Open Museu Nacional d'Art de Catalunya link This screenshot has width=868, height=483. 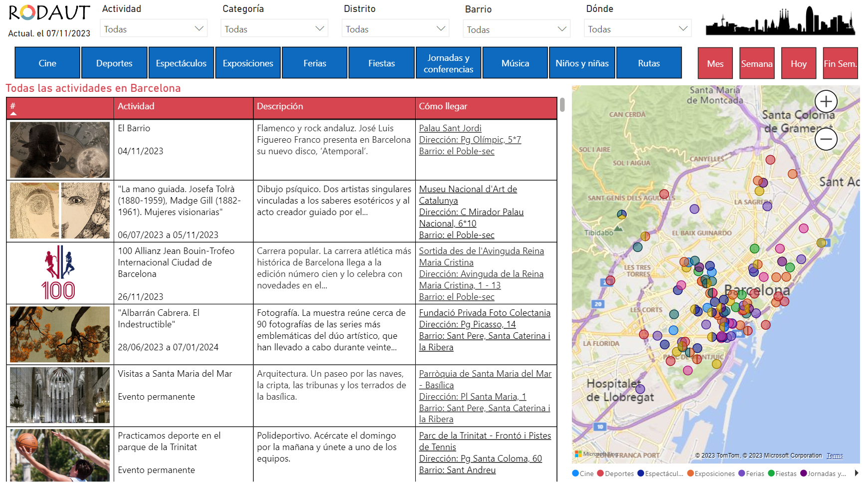tap(468, 195)
